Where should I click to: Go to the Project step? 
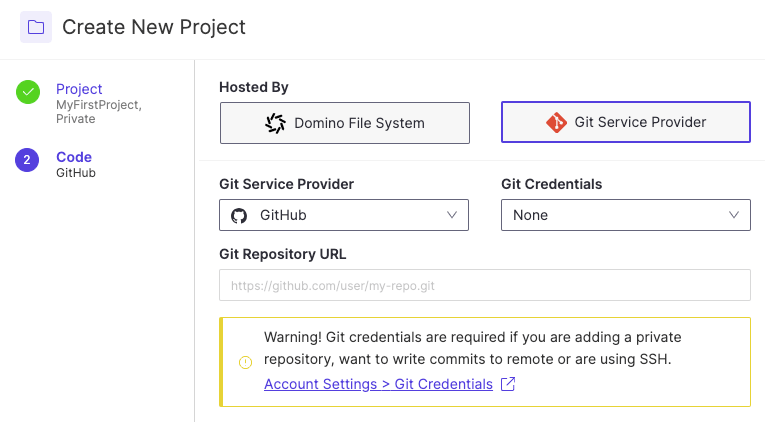[79, 89]
